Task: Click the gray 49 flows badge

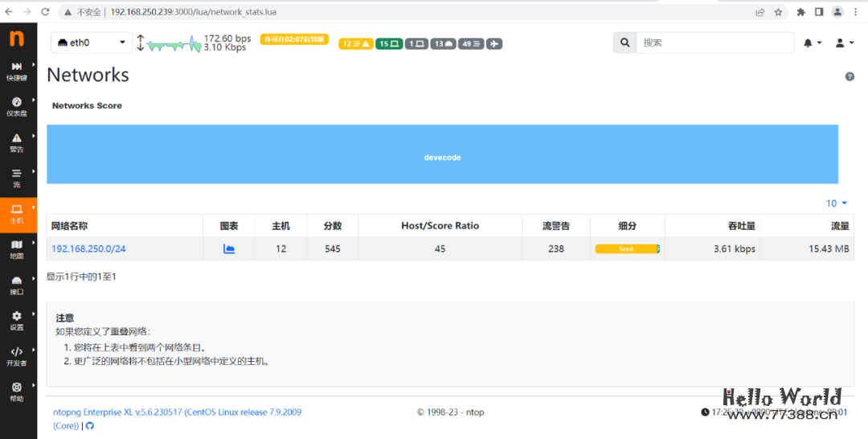Action: (x=471, y=43)
